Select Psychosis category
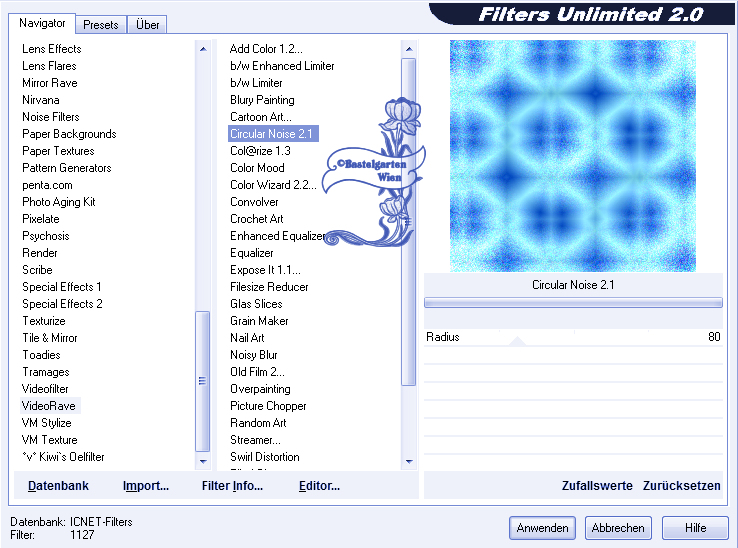This screenshot has width=738, height=548. pos(46,236)
